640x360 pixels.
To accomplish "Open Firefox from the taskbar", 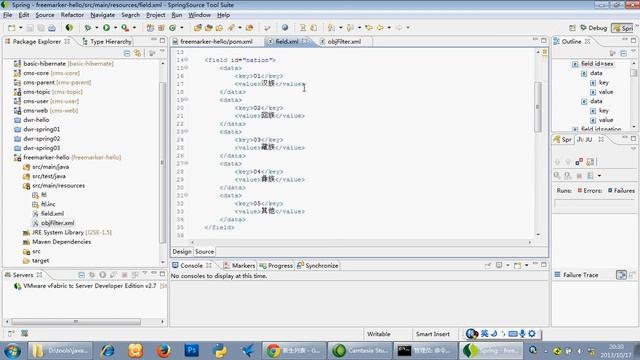I will (164, 351).
